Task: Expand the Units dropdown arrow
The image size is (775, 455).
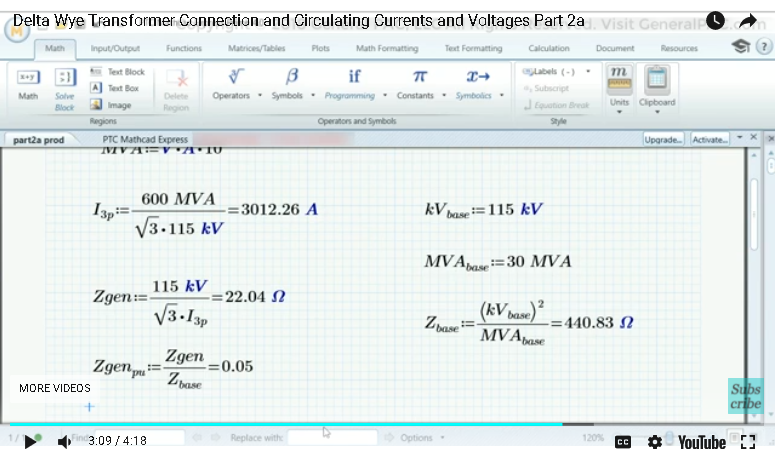Action: click(619, 112)
